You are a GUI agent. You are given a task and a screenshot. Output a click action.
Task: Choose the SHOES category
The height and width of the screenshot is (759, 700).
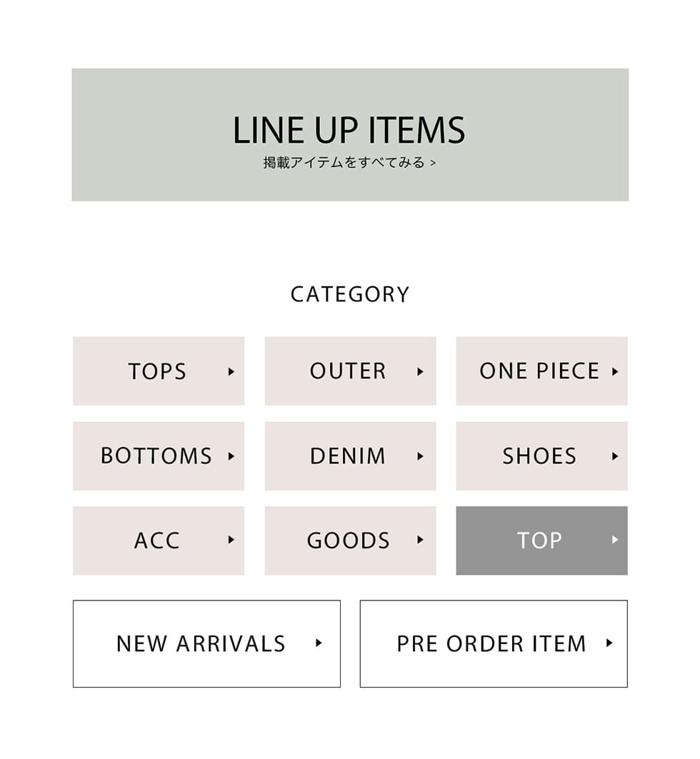pyautogui.click(x=539, y=456)
